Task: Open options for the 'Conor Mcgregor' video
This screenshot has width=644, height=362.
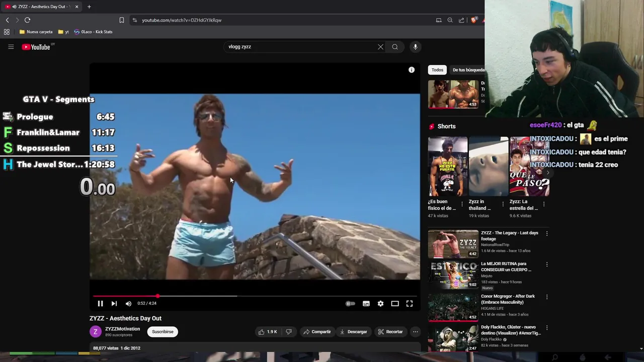Action: [x=547, y=297]
